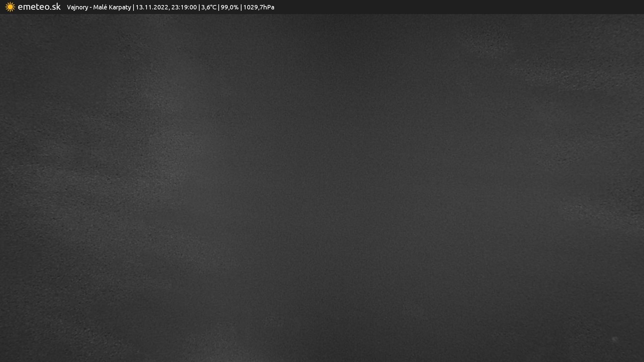Click the center of the webcam image
Image resolution: width=644 pixels, height=362 pixels.
pyautogui.click(x=322, y=188)
